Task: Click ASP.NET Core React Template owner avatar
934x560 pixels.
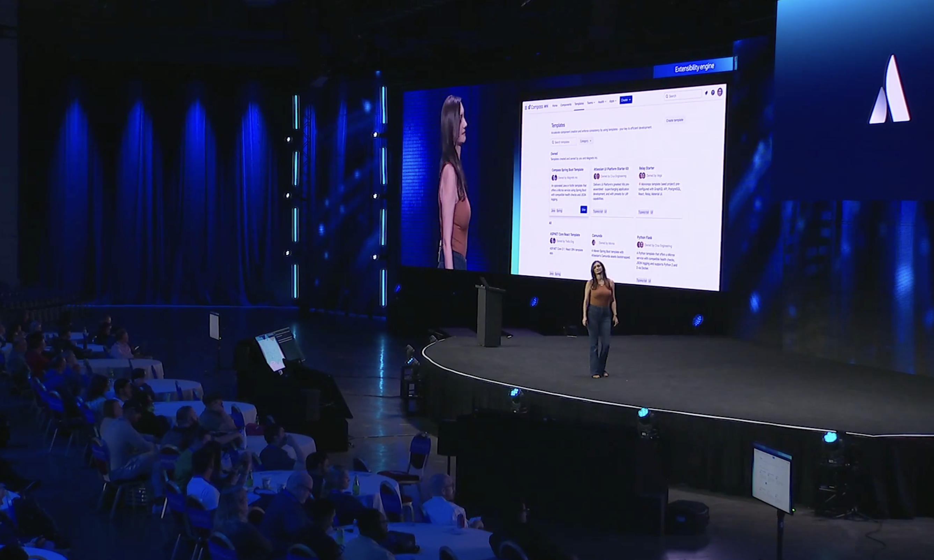Action: coord(553,241)
